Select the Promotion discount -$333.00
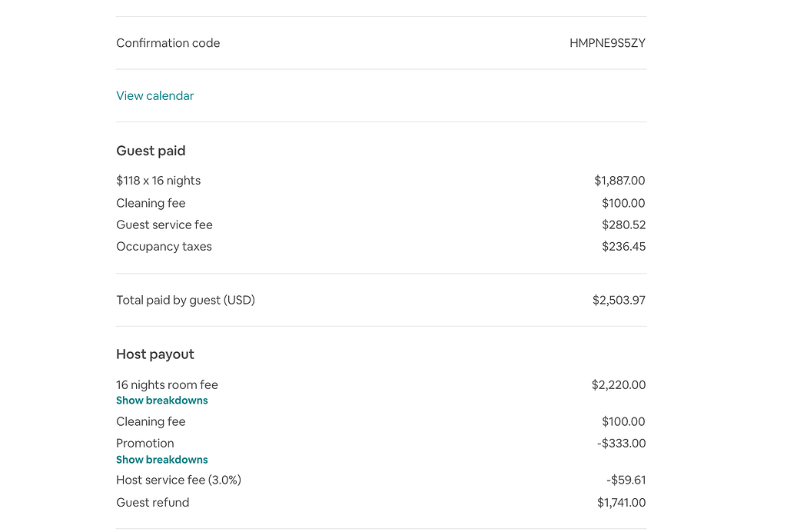Viewport: 787px width, 532px height. pyautogui.click(x=622, y=443)
